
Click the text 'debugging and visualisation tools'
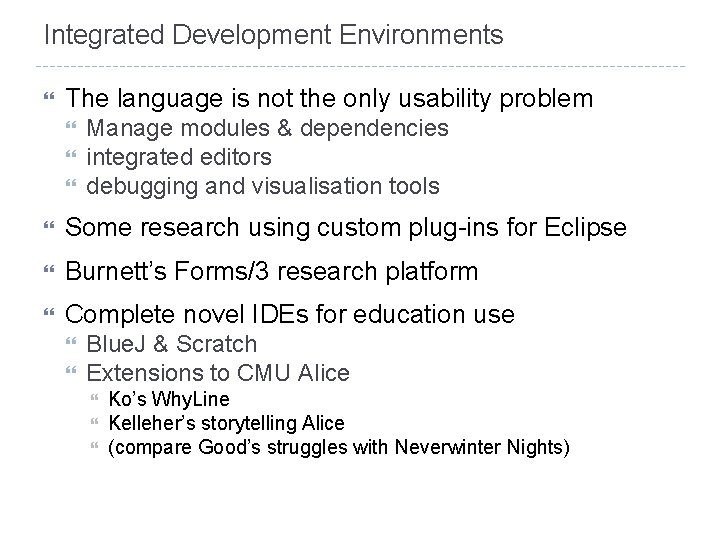[x=263, y=187]
